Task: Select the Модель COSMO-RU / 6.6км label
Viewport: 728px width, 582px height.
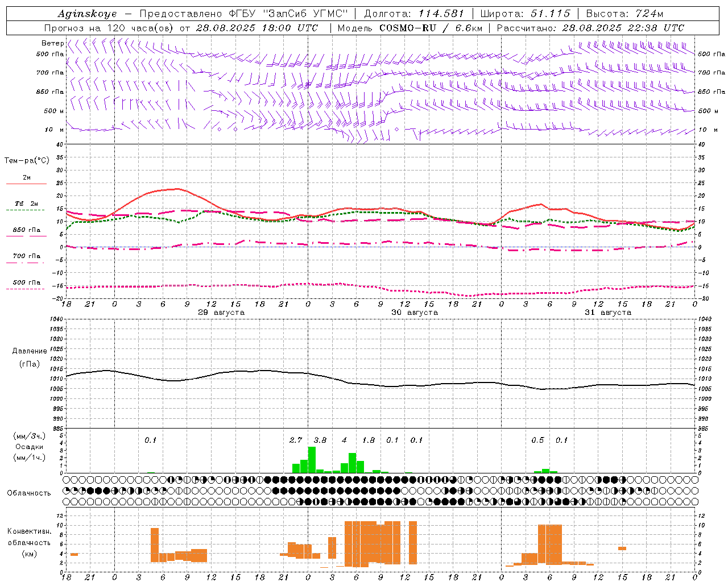Action: 410,28
